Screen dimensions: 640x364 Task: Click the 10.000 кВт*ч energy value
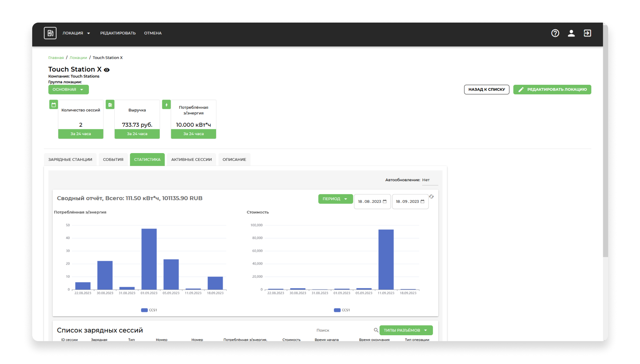[193, 125]
